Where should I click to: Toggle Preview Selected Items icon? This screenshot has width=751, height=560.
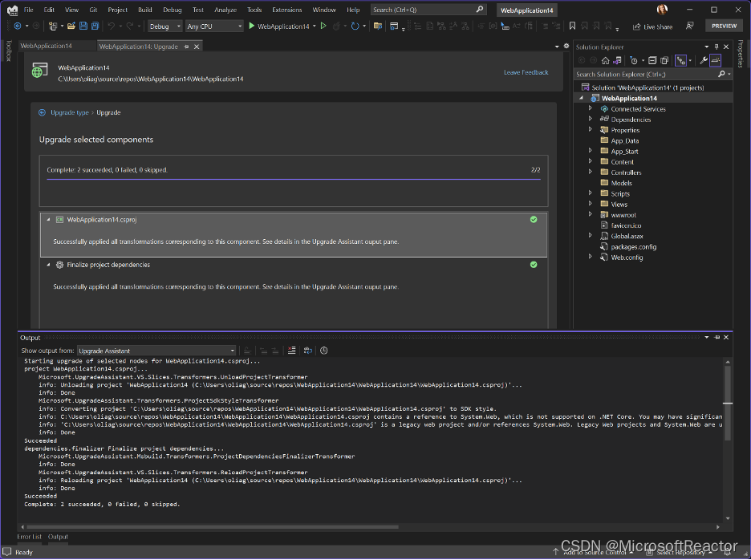point(716,60)
